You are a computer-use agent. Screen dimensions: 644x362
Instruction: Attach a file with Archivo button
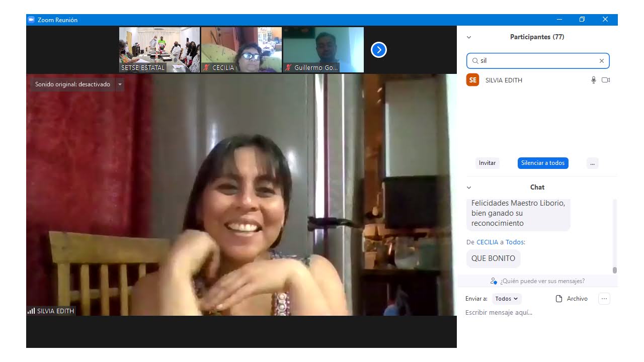tap(572, 299)
